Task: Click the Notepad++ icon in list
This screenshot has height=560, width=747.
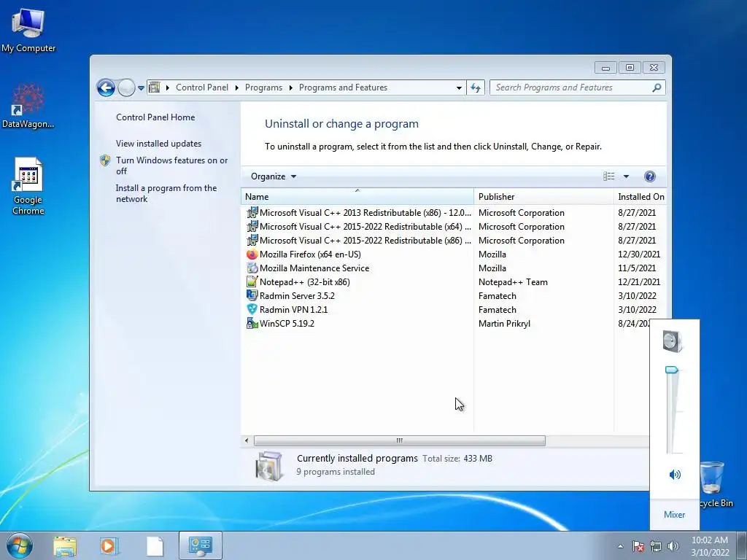Action: 252,282
